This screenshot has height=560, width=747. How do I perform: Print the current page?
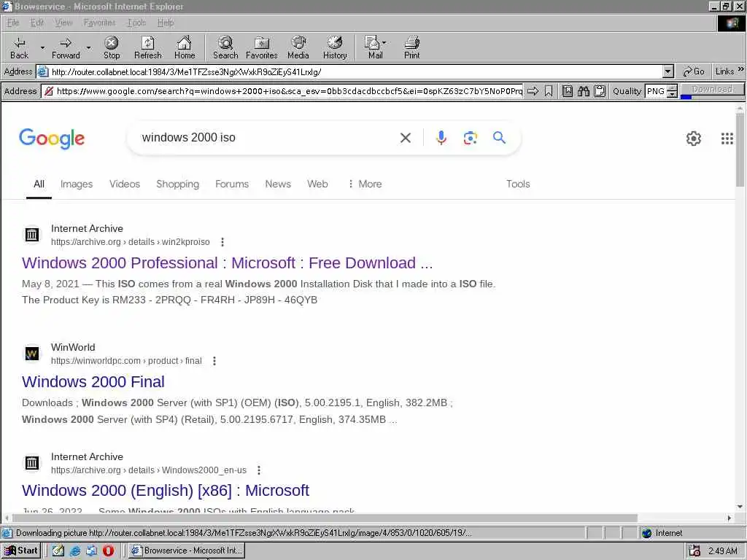point(411,47)
